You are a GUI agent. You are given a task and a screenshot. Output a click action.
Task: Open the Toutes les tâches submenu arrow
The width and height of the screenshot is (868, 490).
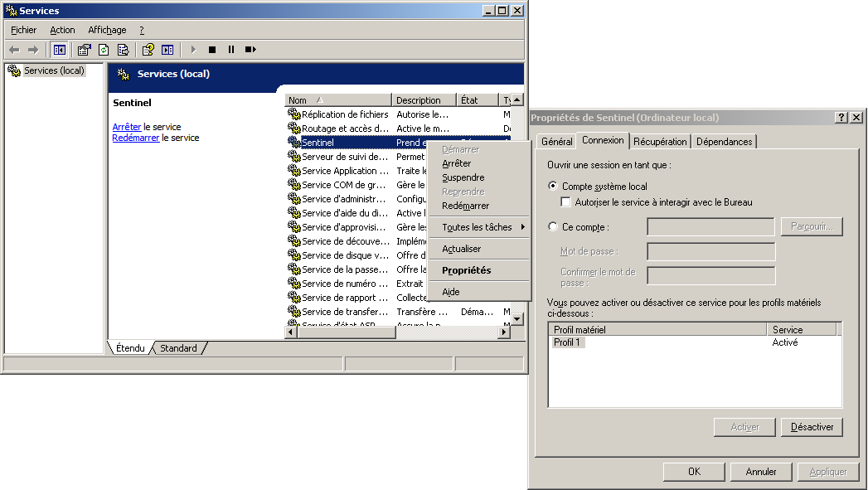[x=522, y=227]
